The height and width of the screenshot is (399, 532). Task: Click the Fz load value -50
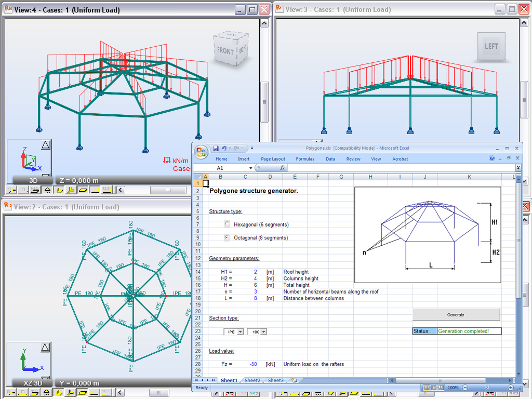pyautogui.click(x=245, y=364)
